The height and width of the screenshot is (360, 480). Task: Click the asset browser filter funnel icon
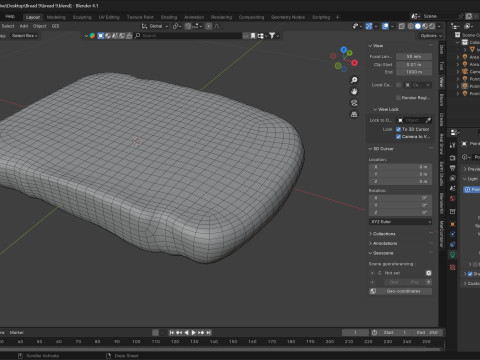tap(272, 35)
